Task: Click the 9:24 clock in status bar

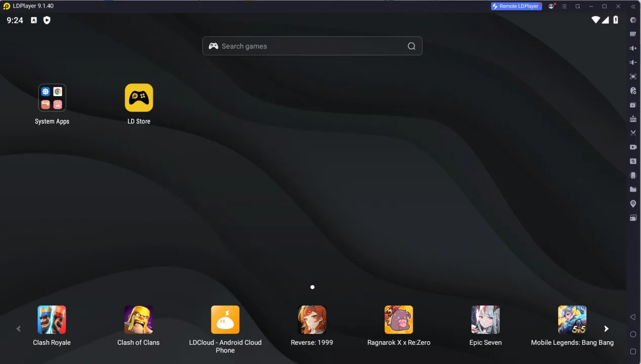Action: click(15, 20)
